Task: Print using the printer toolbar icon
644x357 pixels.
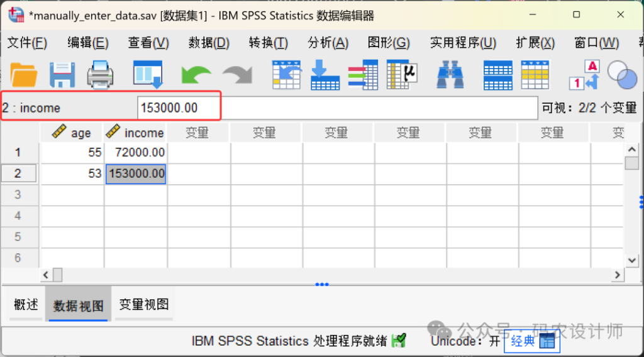Action: tap(100, 75)
